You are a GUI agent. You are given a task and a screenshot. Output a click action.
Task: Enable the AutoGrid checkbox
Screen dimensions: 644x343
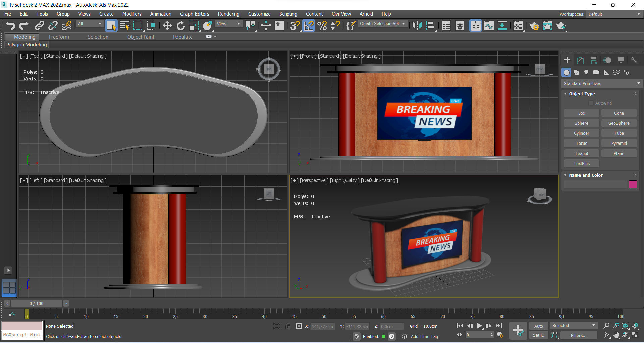[x=591, y=103]
